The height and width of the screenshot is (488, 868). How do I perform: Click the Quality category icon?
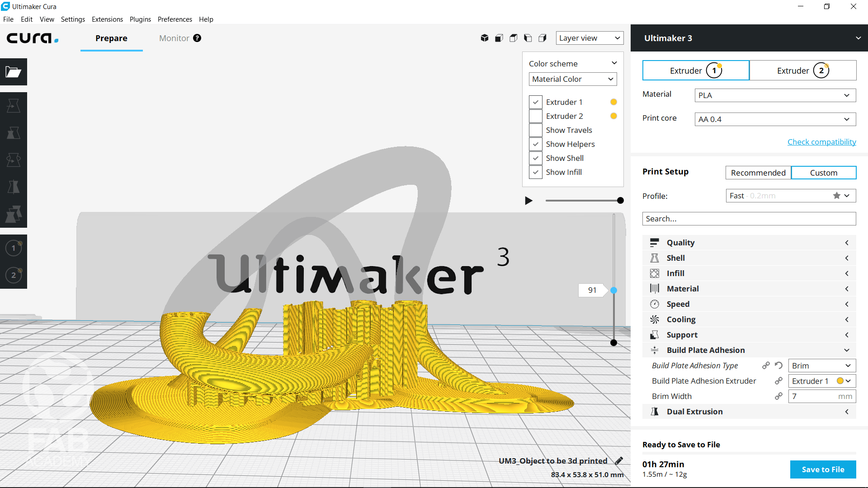point(655,243)
